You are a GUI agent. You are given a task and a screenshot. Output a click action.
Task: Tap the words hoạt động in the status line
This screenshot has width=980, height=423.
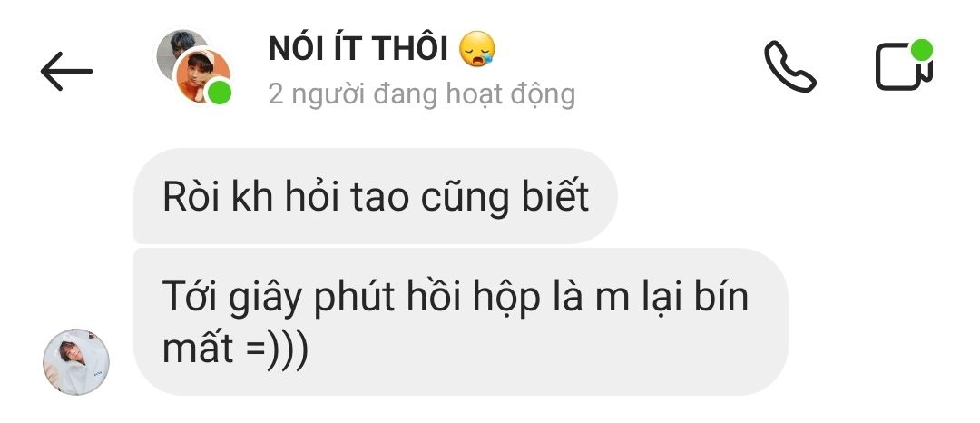click(511, 94)
